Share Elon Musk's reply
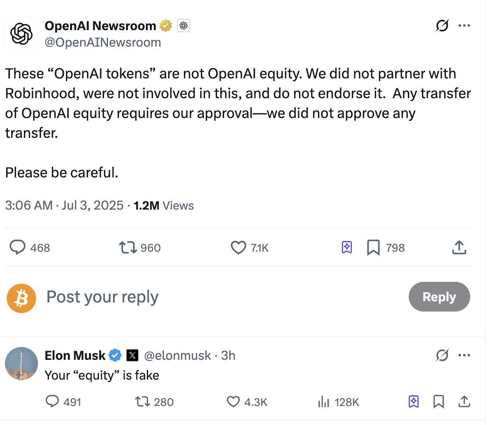The width and height of the screenshot is (504, 425). [464, 401]
